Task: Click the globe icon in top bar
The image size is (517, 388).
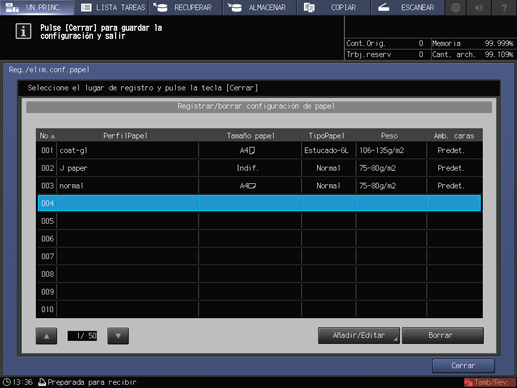Action: (x=456, y=7)
